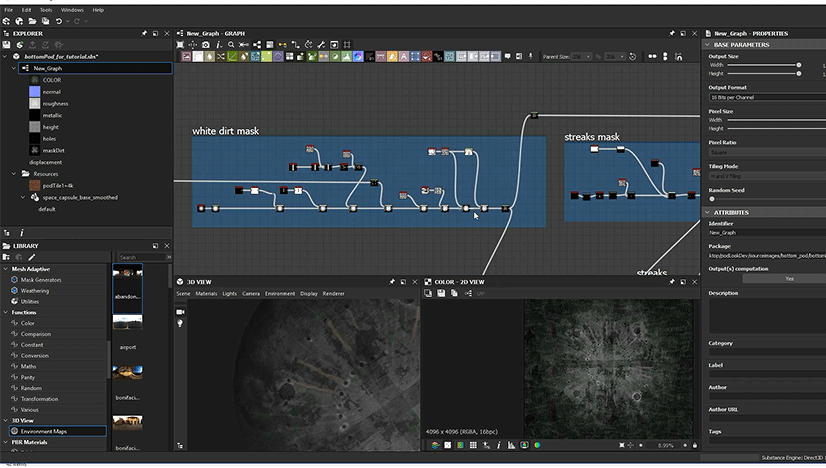826x468 pixels.
Task: Toggle the zoom lock icon in 2D View
Action: click(694, 445)
